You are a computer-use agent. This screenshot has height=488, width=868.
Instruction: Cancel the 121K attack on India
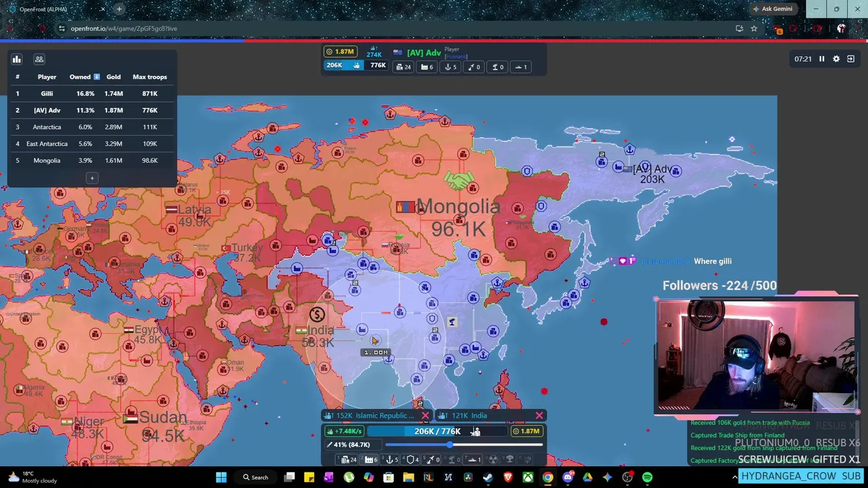point(539,415)
